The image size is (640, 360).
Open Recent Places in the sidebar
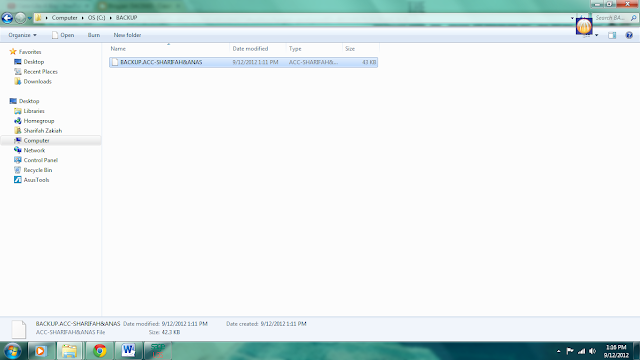[40, 71]
